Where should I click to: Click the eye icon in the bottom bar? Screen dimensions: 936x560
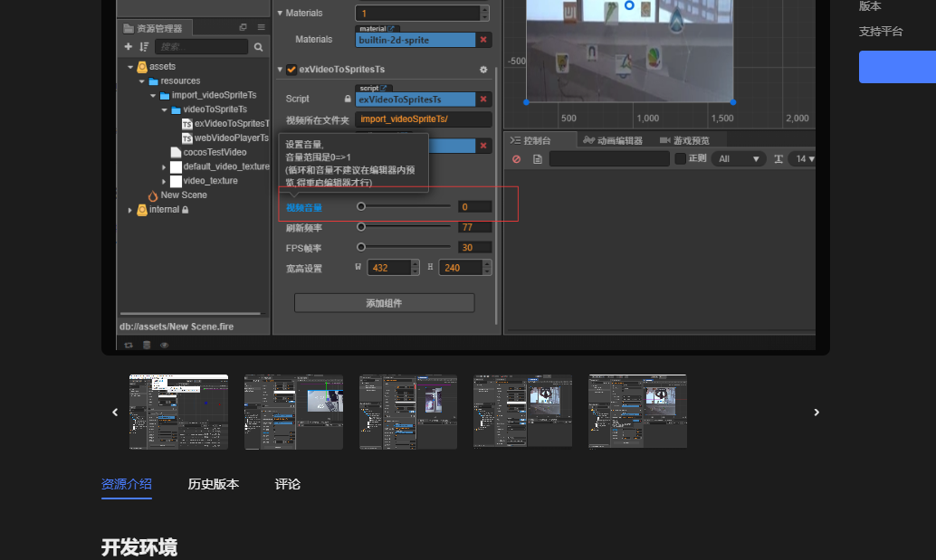(164, 346)
